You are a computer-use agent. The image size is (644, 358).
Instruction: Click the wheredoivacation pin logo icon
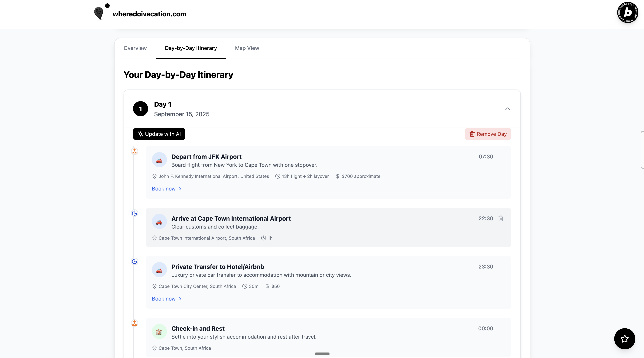99,13
